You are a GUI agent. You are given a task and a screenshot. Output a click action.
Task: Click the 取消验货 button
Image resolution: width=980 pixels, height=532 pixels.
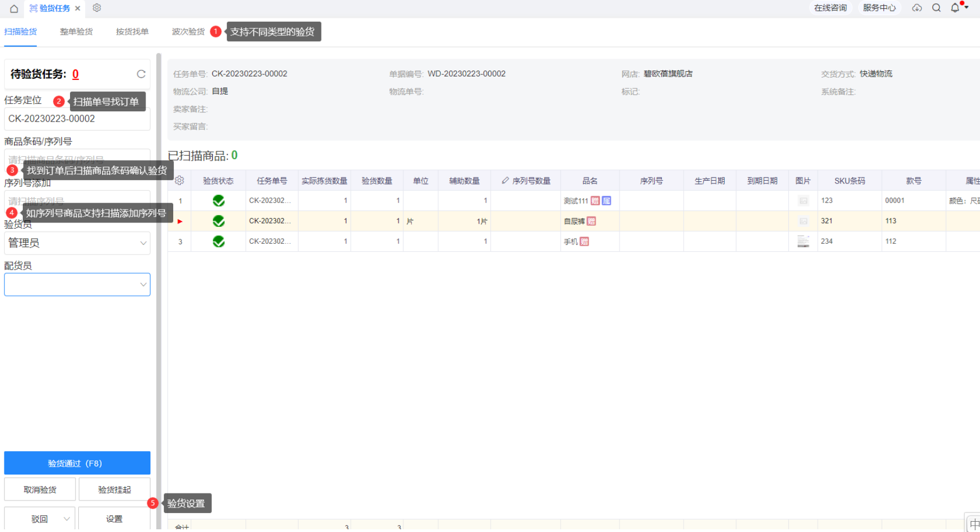pyautogui.click(x=40, y=489)
